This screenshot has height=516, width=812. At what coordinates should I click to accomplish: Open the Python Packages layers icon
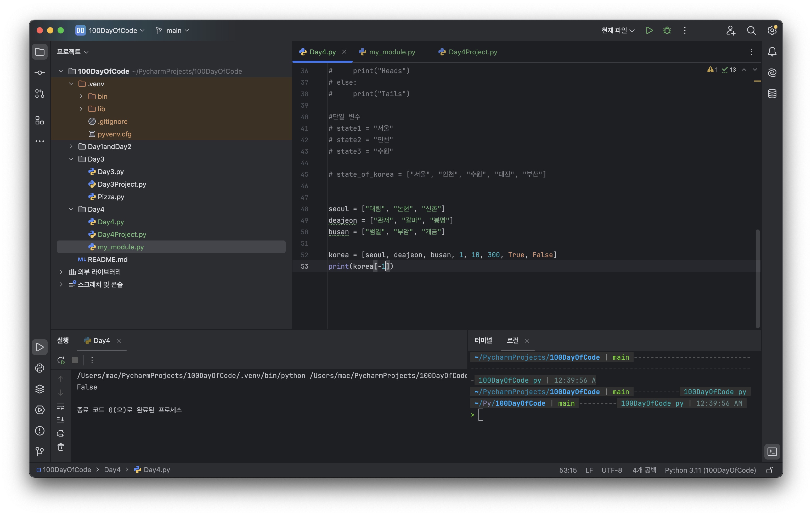(40, 389)
